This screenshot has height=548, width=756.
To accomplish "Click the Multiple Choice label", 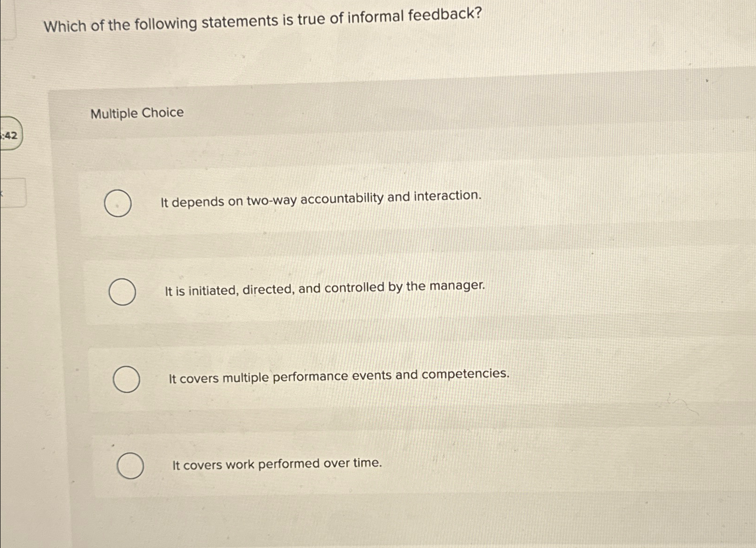I will click(x=137, y=113).
